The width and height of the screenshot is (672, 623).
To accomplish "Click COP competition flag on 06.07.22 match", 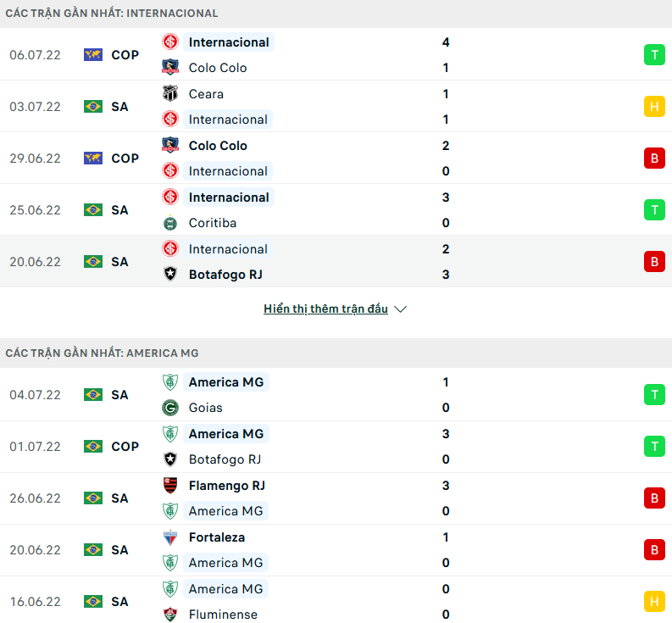I will [x=93, y=55].
